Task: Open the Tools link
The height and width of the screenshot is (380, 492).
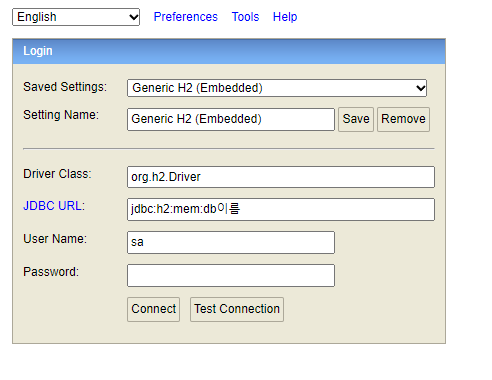Action: pyautogui.click(x=245, y=17)
